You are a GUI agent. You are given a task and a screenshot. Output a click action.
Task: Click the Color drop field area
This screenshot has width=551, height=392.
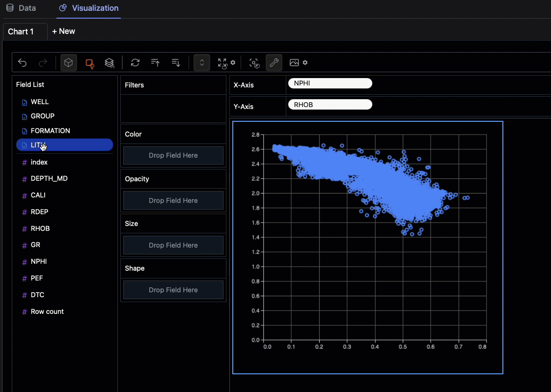pyautogui.click(x=173, y=156)
